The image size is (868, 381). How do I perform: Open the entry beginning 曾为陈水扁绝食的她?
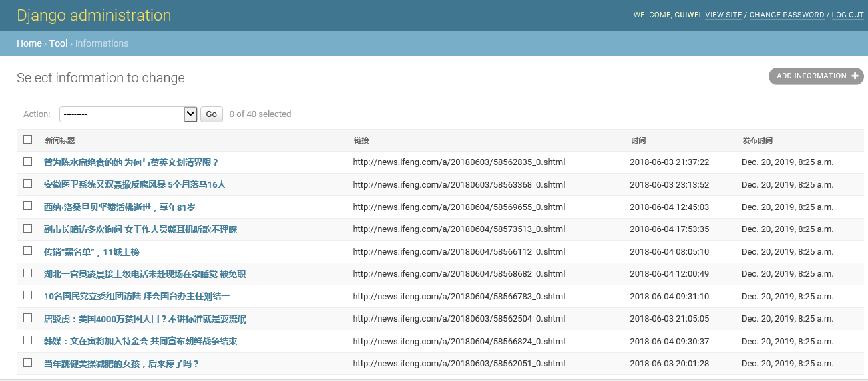click(131, 162)
